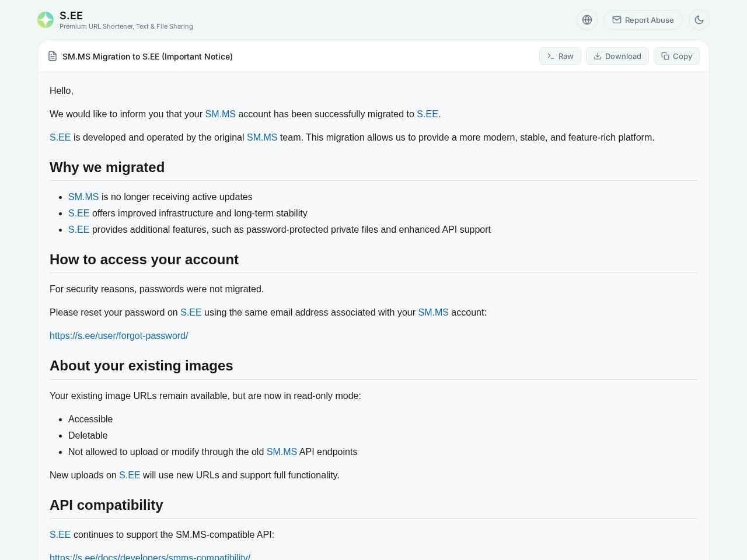The image size is (747, 560).
Task: Download the notice file
Action: click(617, 56)
